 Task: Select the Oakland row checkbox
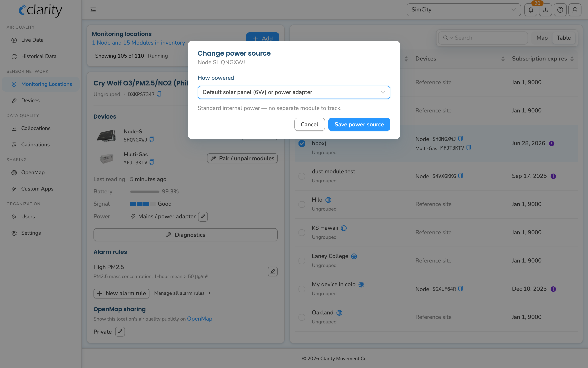(302, 317)
